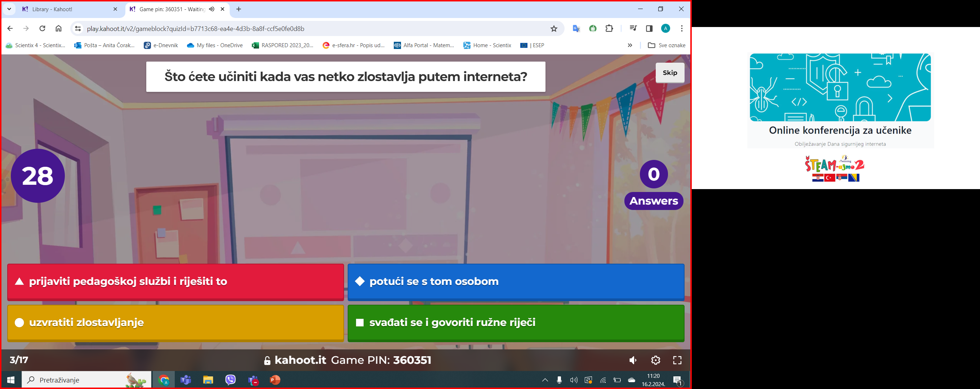Mute the Game pin tab audio icon
The height and width of the screenshot is (389, 980).
pos(212,9)
